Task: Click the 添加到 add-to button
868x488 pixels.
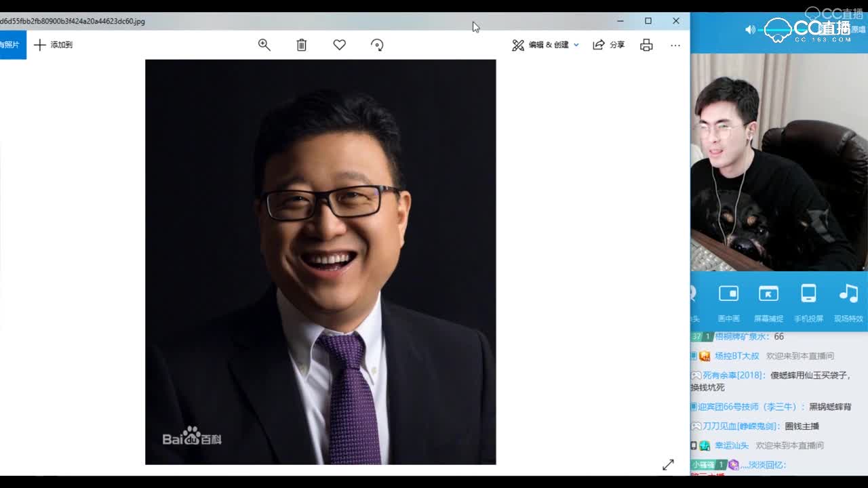Action: (53, 45)
